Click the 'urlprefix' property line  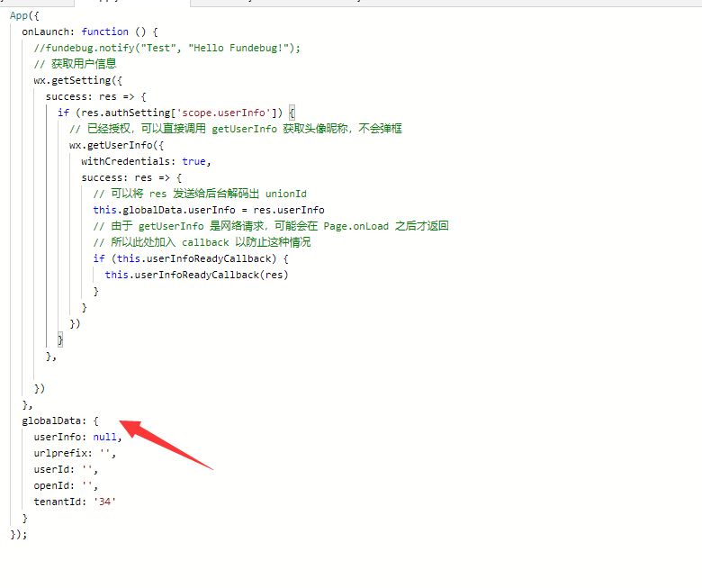coord(75,453)
